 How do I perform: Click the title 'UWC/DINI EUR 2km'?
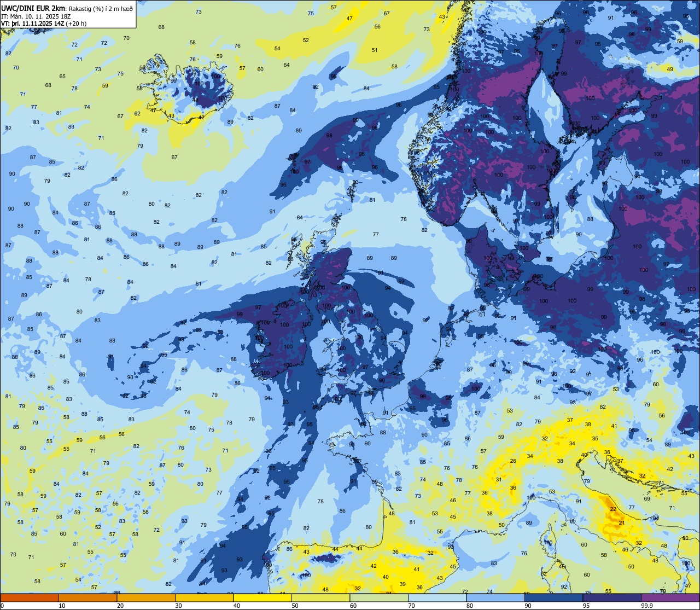coord(33,8)
